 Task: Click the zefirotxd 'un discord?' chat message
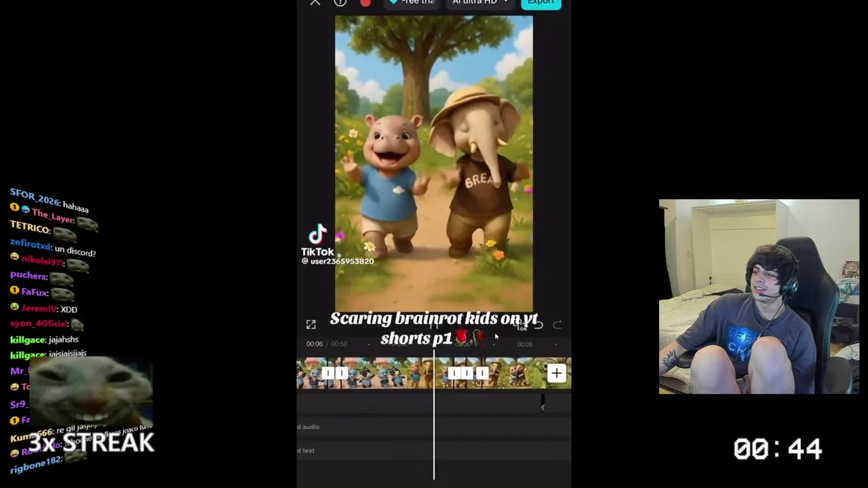[x=53, y=247]
